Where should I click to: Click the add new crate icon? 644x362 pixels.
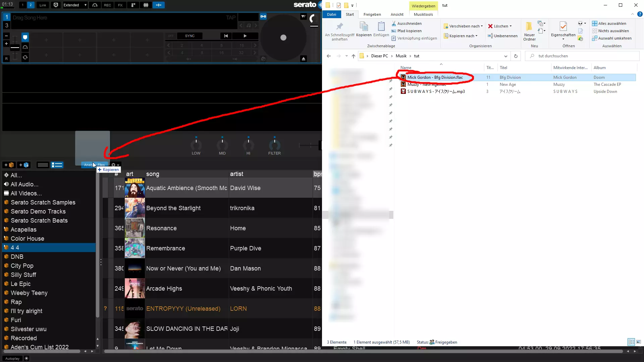(x=9, y=165)
